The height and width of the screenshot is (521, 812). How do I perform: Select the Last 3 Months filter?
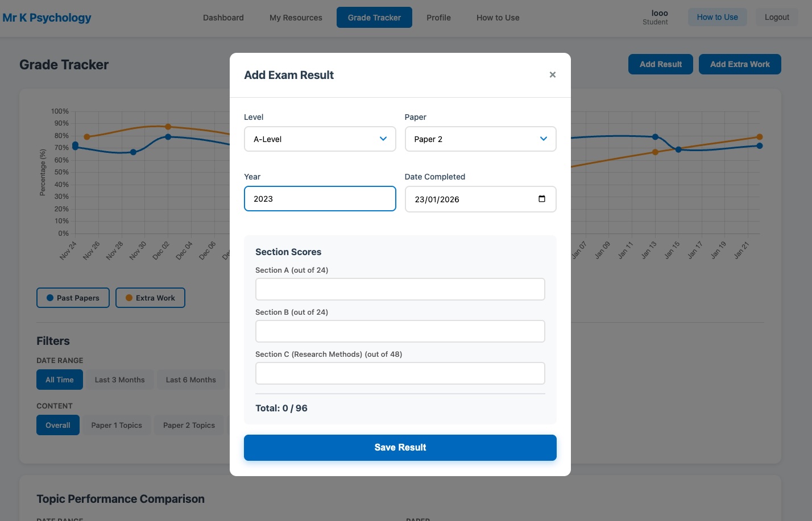pyautogui.click(x=119, y=380)
